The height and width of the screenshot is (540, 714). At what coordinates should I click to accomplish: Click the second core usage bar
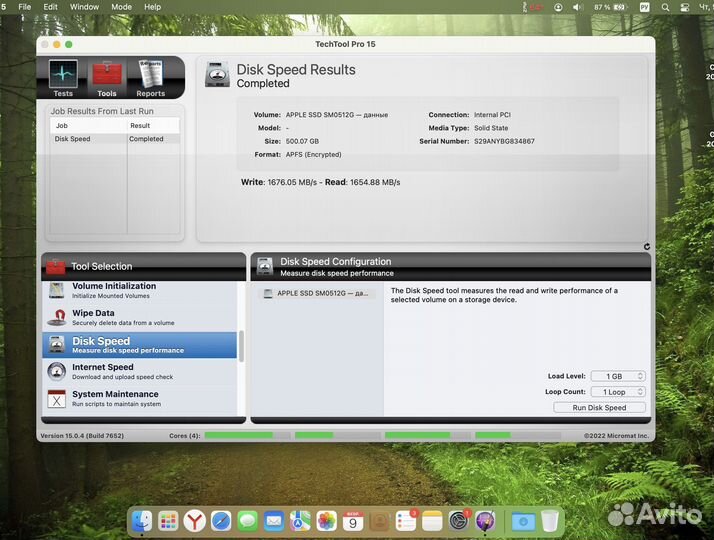tap(337, 435)
